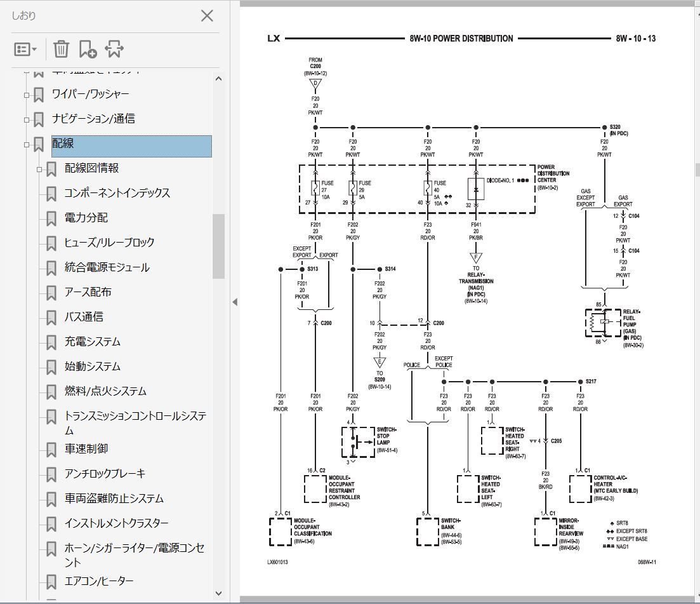Click the 8W-10 POWER DISTRIBUTION page title
The image size is (700, 604).
461,38
